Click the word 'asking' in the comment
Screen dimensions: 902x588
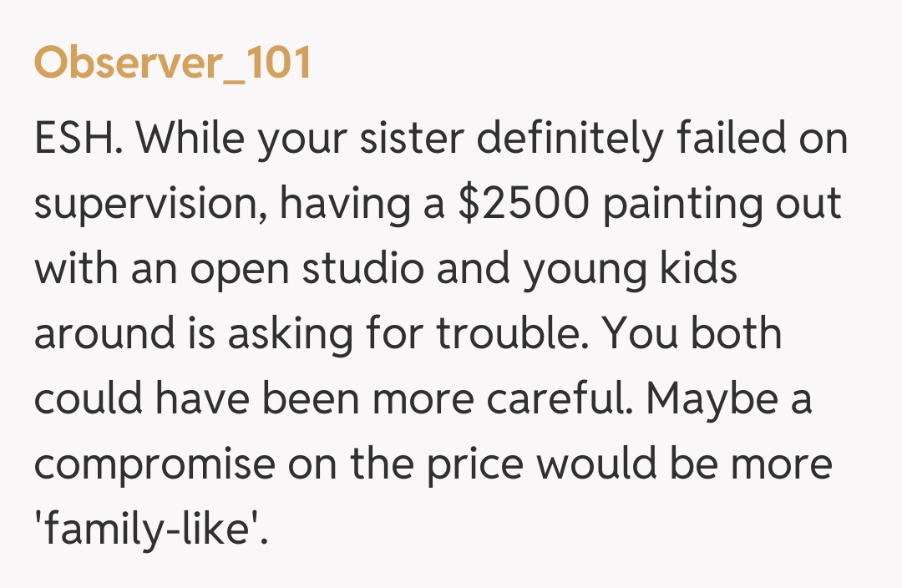[289, 334]
